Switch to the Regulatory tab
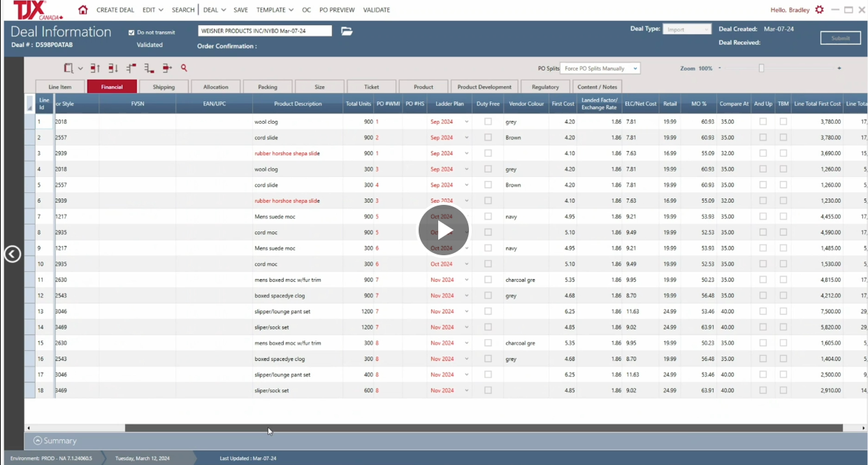 [x=545, y=87]
